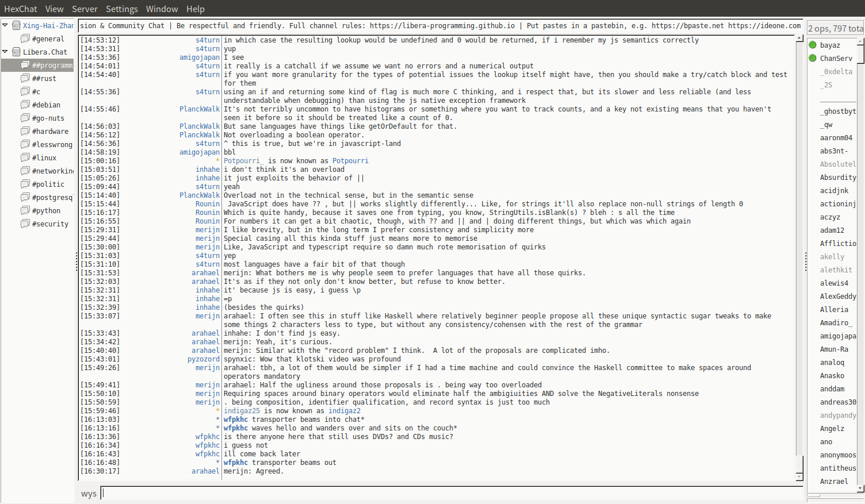The image size is (865, 504).
Task: Click the #hardware channel icon
Action: [25, 131]
